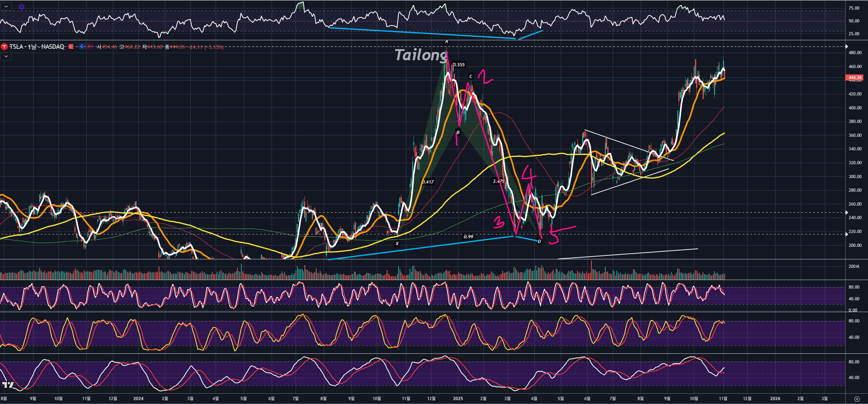
Task: Open chart settings hexagon gear icon
Action: [857, 399]
